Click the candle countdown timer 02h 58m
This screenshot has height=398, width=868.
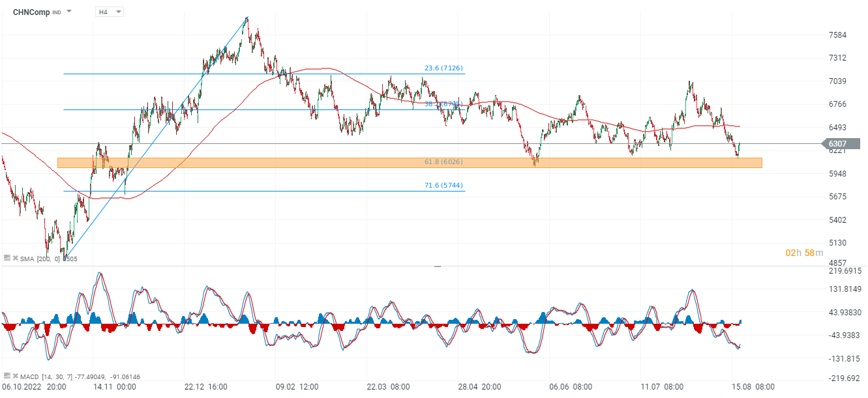click(804, 253)
